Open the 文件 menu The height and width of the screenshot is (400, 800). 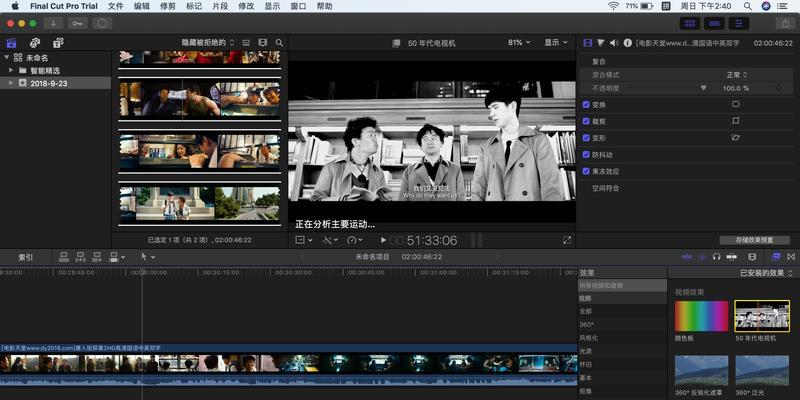(116, 6)
